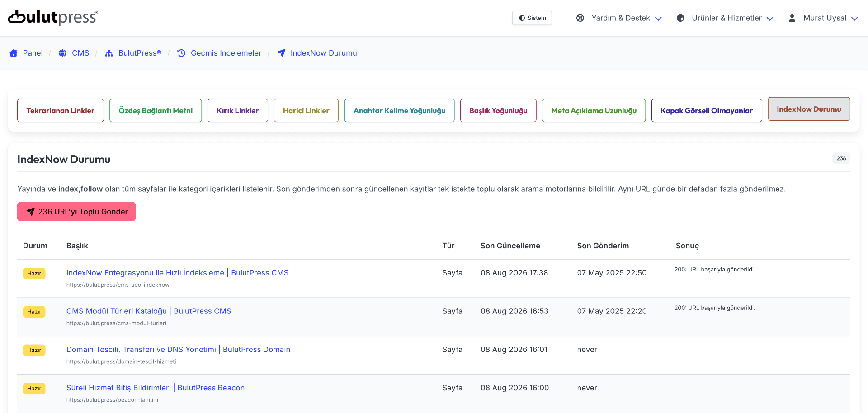Toggle the Sistem theme switcher
The height and width of the screenshot is (413, 868).
pos(532,18)
